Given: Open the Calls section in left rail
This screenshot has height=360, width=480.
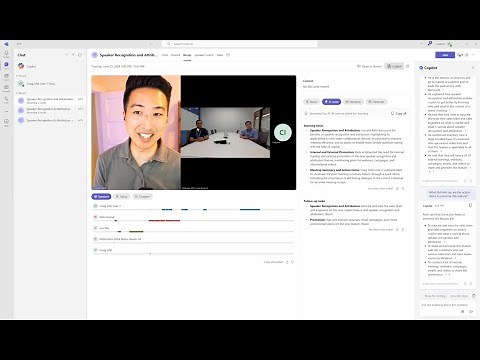Looking at the screenshot, I should pos(6,99).
